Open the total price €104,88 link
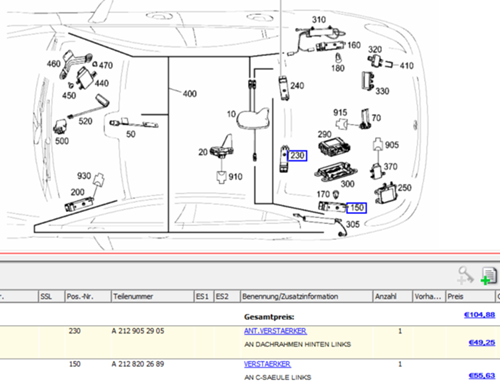Viewport: 500px width, 387px height. (x=479, y=315)
